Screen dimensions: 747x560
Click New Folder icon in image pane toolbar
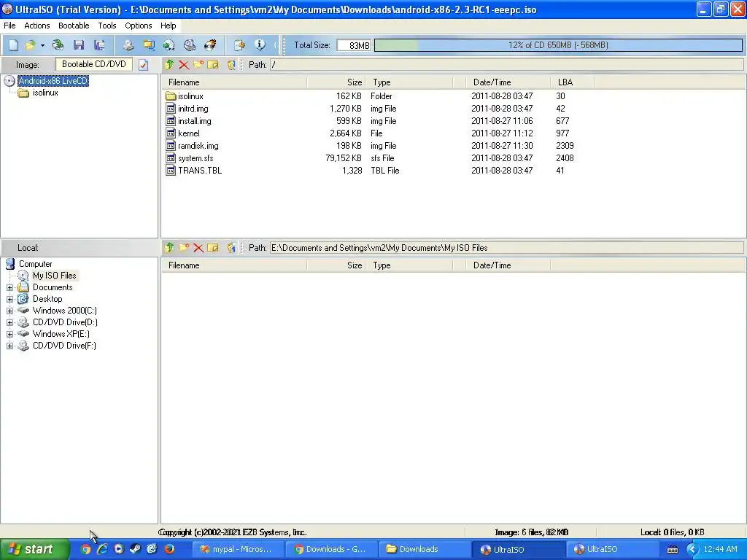click(198, 65)
